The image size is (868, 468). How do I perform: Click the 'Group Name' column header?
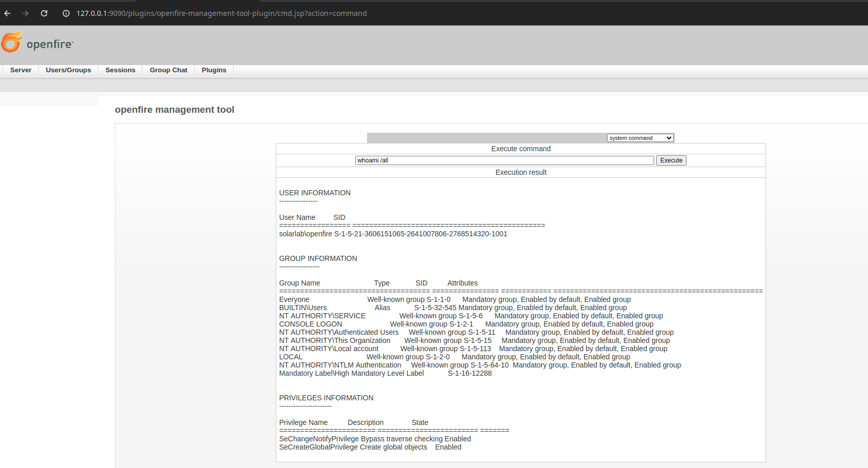tap(299, 283)
